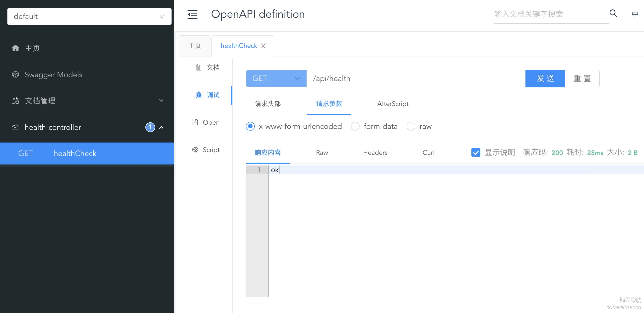Click the 发送 send button
Image resolution: width=644 pixels, height=313 pixels.
[x=545, y=78]
